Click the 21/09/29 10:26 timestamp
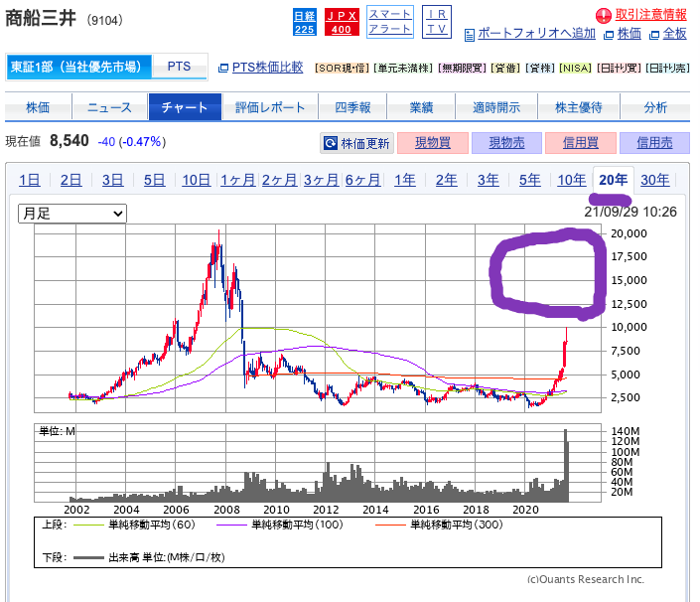 click(x=630, y=212)
